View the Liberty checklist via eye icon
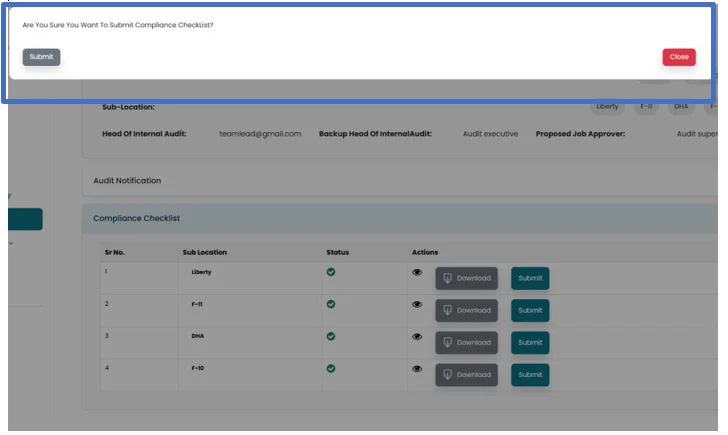Viewport: 728px width, 435px height. click(417, 273)
